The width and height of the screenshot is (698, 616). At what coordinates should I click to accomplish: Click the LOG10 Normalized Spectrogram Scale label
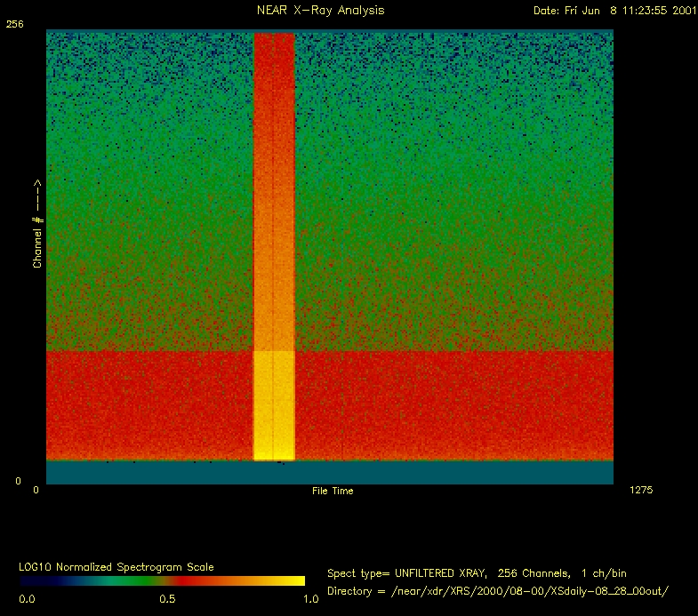point(116,566)
